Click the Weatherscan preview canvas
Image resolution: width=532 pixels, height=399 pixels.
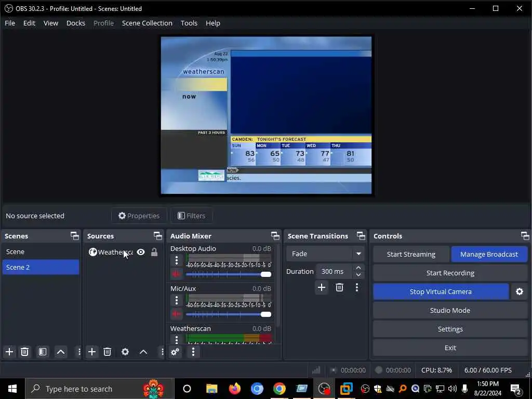point(266,115)
